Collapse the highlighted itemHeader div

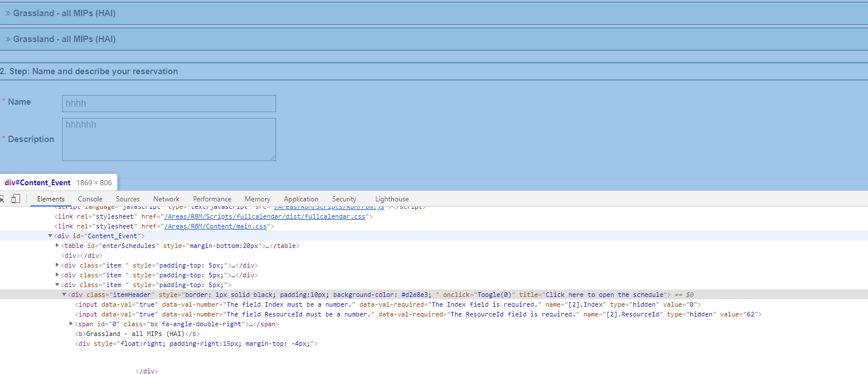(x=63, y=294)
